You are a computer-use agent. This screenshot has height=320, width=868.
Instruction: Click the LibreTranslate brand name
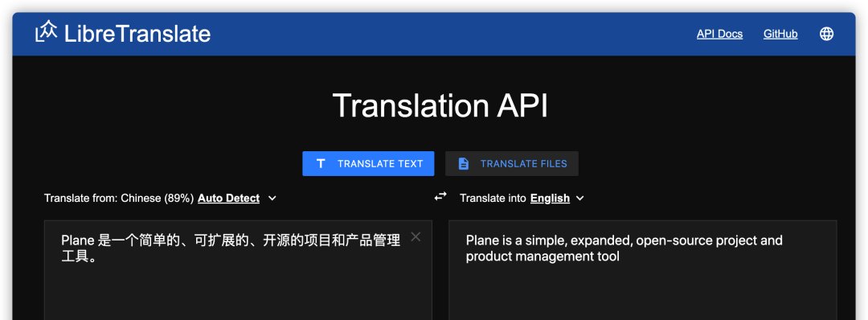137,34
